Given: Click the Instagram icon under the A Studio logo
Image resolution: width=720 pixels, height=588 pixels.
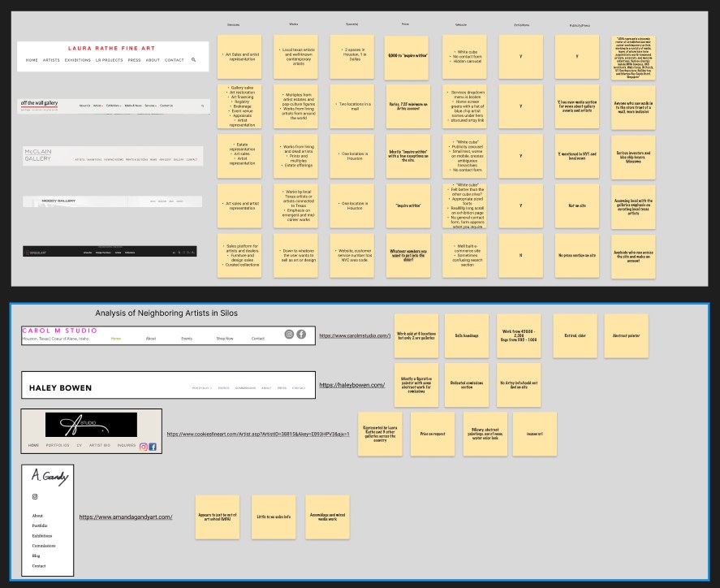Looking at the screenshot, I should (144, 447).
